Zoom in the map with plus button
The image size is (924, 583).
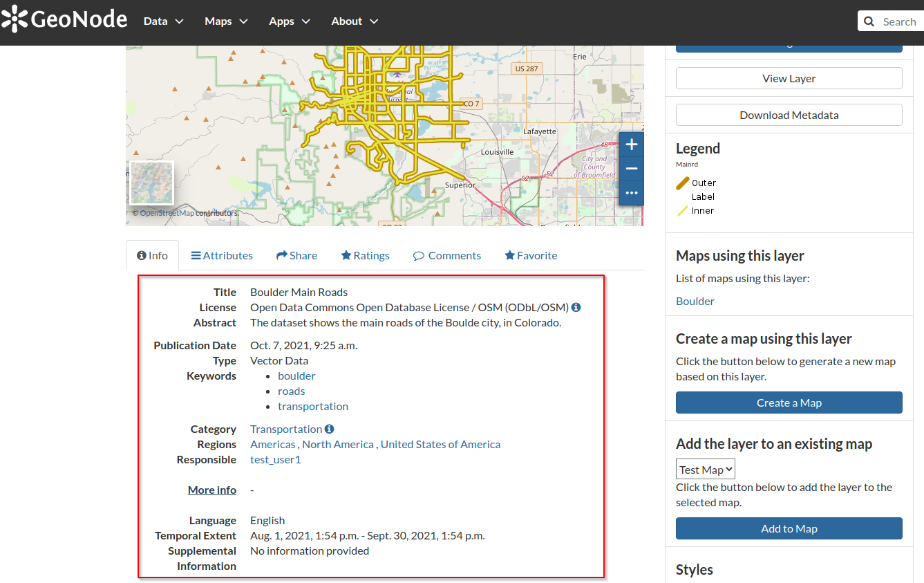[631, 145]
